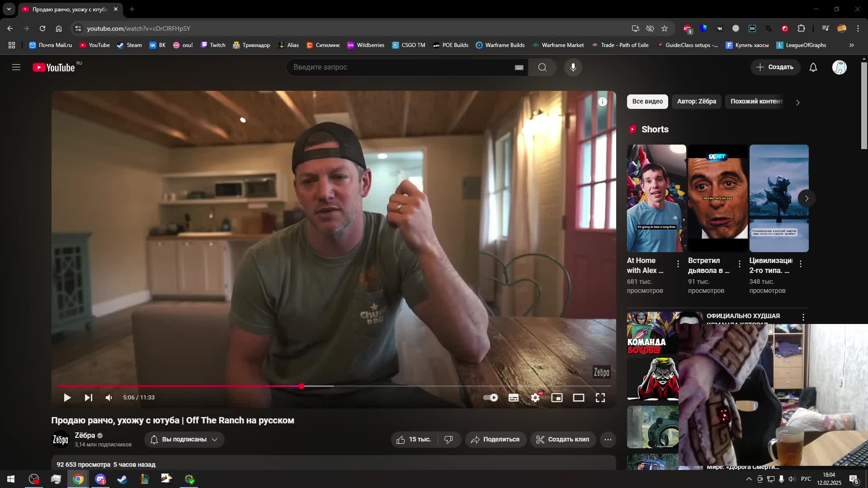
Task: Open Chrome home page button
Action: (x=59, y=28)
